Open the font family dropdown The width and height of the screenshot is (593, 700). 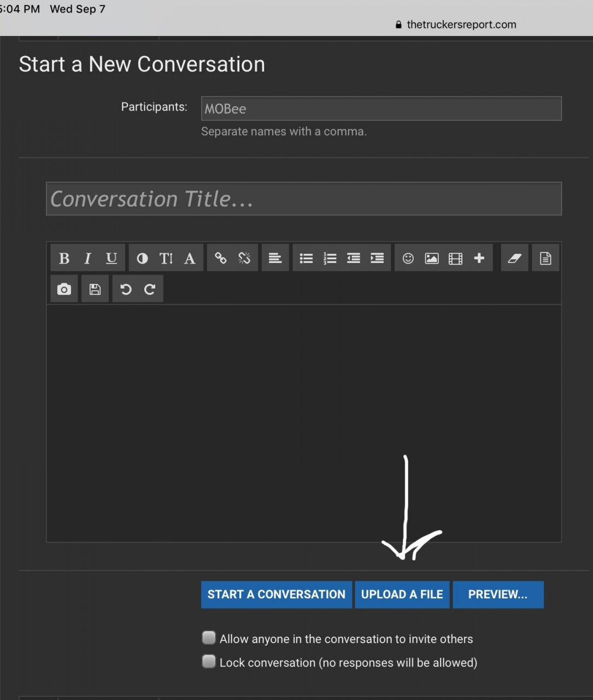[190, 258]
